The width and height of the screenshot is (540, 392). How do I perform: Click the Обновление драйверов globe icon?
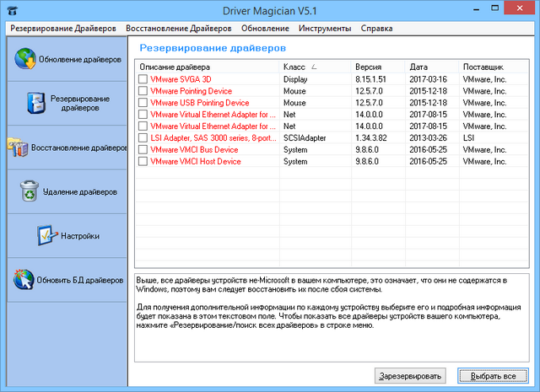(x=24, y=61)
